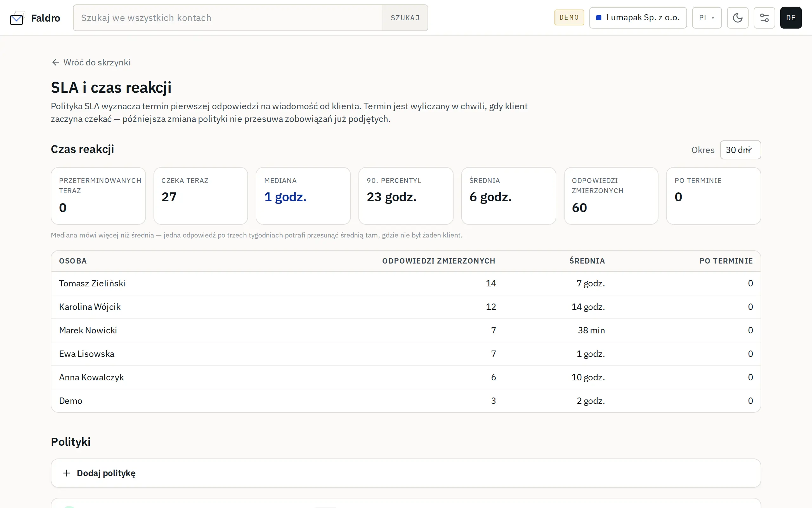Select the Mediana '1 godz.' card
The image size is (812, 508).
pos(303,196)
